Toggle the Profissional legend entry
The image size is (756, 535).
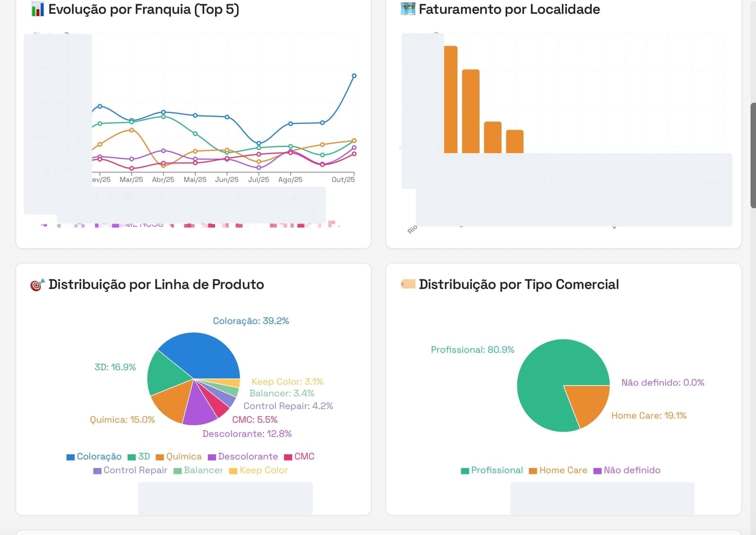coord(492,470)
